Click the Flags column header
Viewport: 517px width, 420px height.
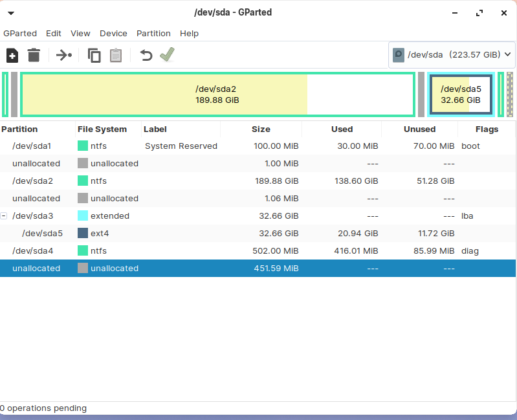[487, 129]
